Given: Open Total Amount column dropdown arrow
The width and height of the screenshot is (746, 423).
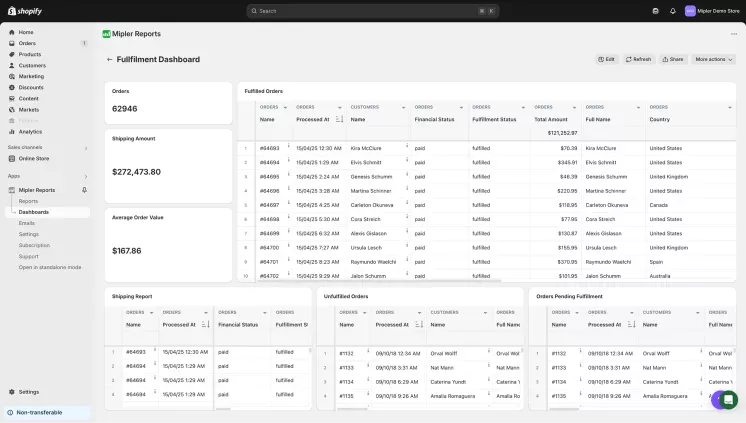Looking at the screenshot, I should pos(574,108).
